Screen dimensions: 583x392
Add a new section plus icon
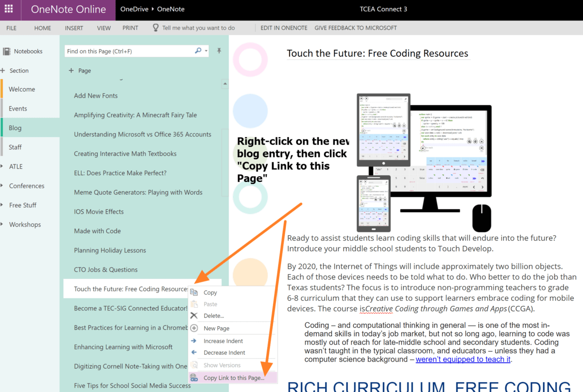click(x=2, y=70)
